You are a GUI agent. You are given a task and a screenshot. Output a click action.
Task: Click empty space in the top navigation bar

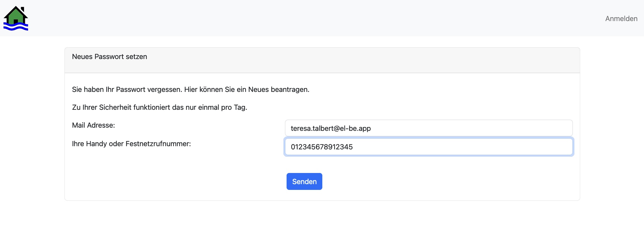tap(319, 18)
